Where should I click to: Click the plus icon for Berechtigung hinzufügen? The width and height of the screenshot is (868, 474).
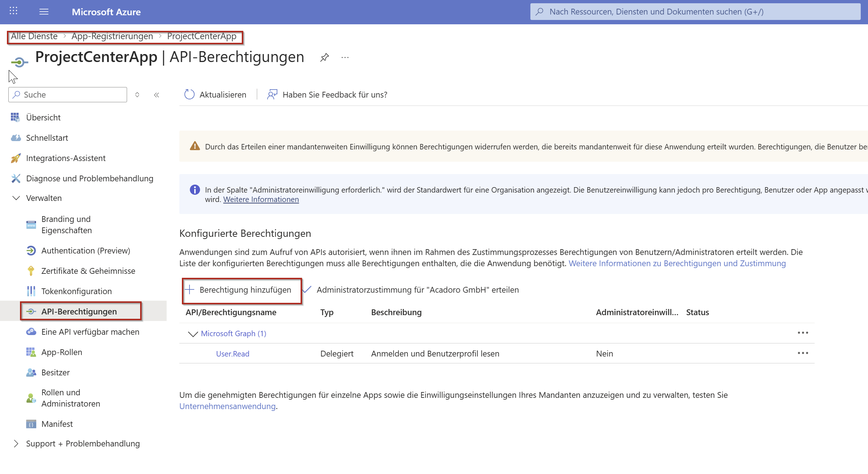190,289
